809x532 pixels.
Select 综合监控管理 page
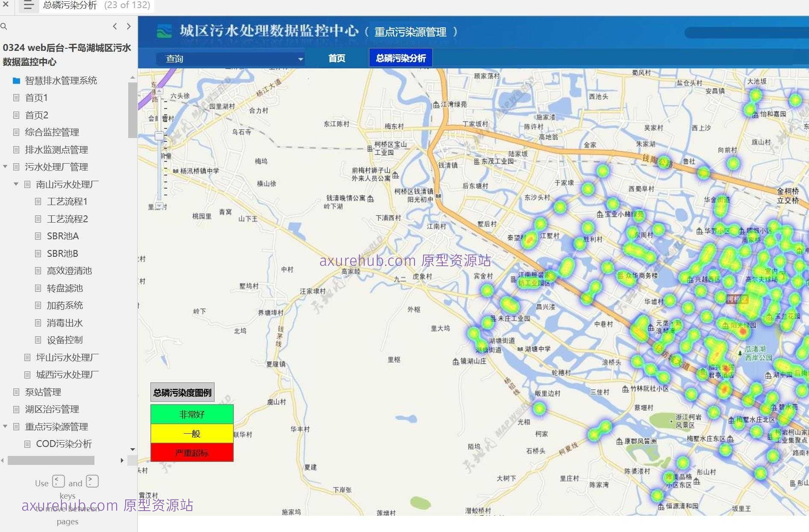(x=52, y=132)
